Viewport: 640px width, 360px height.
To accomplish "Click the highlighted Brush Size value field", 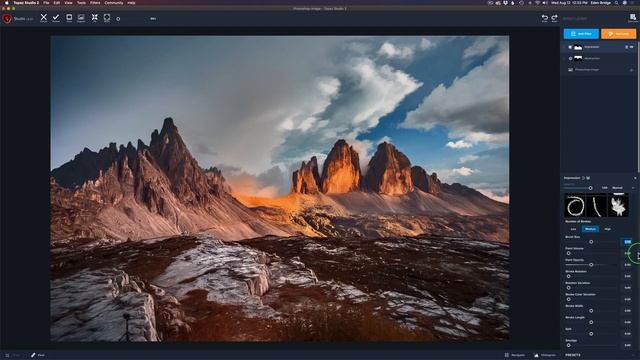I will click(x=627, y=242).
